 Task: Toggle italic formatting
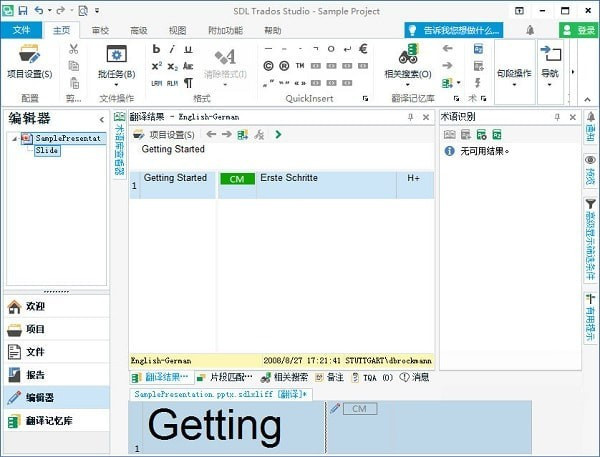click(x=172, y=49)
